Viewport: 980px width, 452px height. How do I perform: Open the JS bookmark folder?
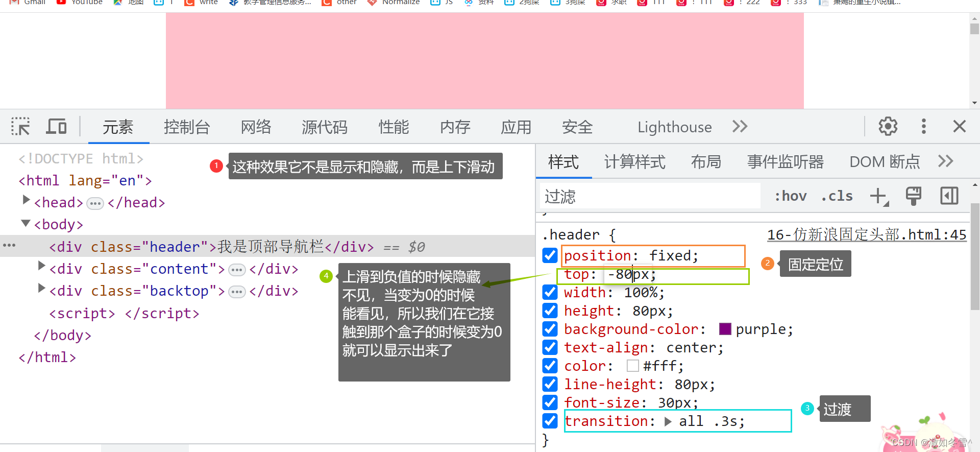[x=442, y=3]
